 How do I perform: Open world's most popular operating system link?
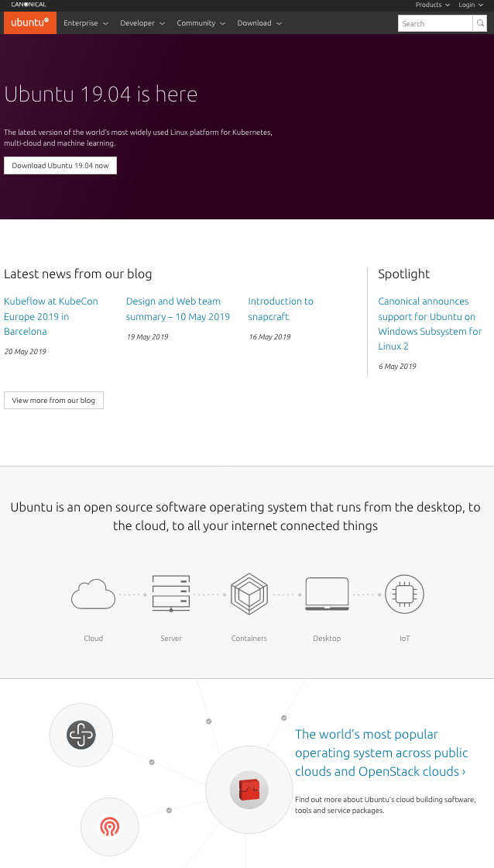click(381, 753)
